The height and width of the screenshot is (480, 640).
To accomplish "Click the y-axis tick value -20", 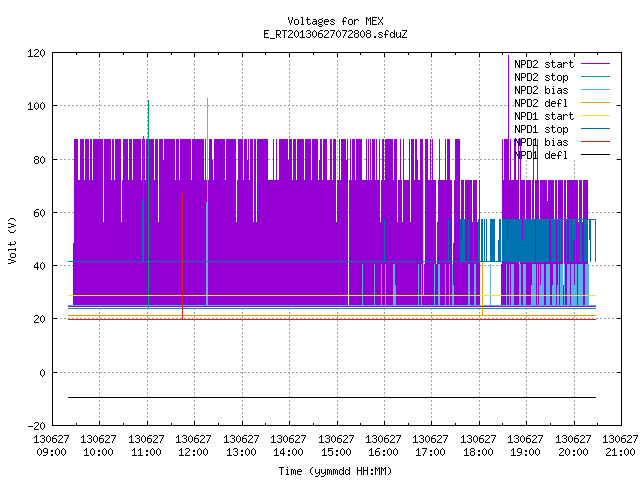I will pyautogui.click(x=36, y=426).
